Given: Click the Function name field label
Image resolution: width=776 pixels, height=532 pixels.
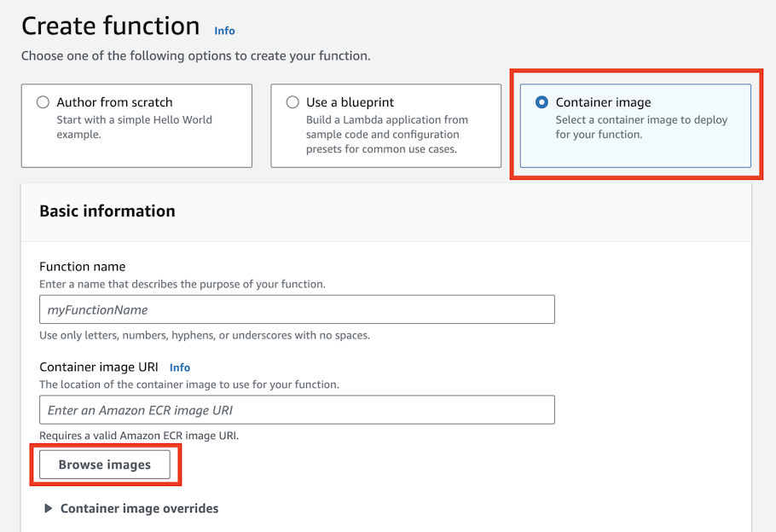Looking at the screenshot, I should [x=82, y=267].
